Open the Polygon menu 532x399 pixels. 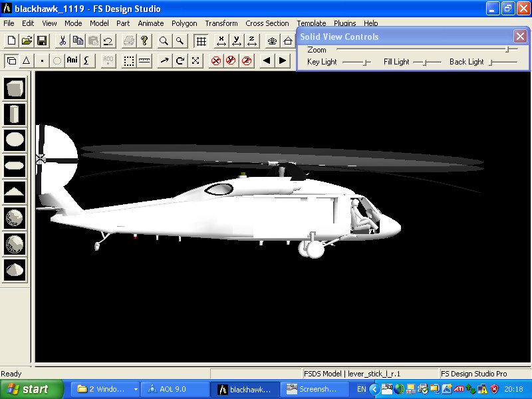coord(184,23)
